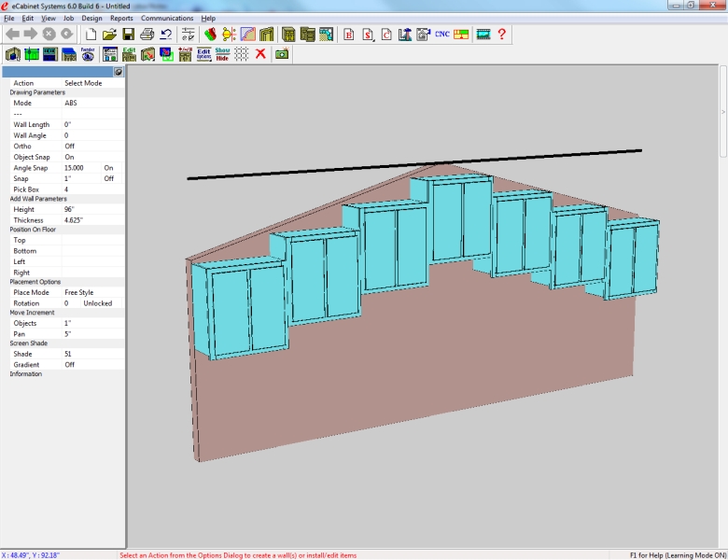Click the red question mark Help icon
728x560 pixels.
click(x=502, y=35)
